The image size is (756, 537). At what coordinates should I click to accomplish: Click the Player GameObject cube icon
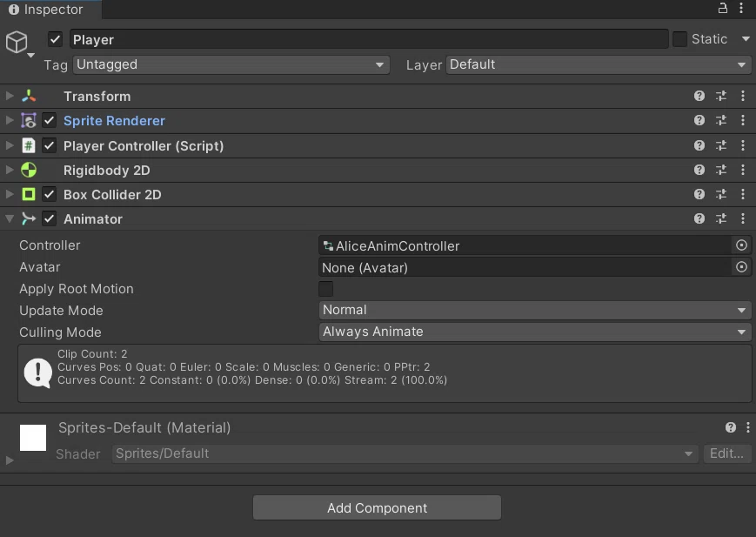point(17,42)
